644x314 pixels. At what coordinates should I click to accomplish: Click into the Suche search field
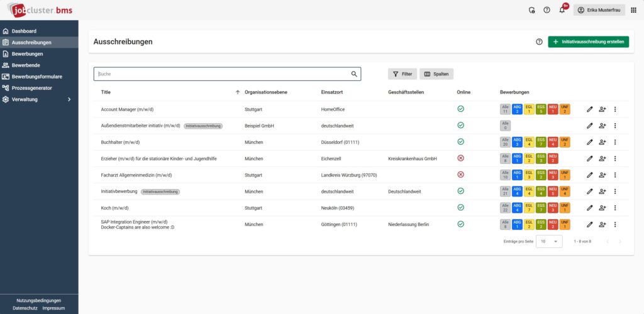(220, 74)
